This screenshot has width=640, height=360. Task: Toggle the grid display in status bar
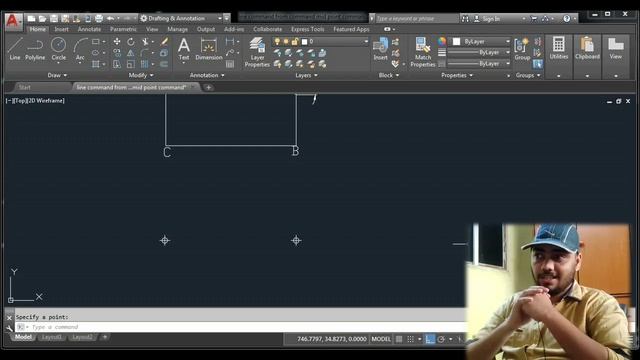[399, 339]
